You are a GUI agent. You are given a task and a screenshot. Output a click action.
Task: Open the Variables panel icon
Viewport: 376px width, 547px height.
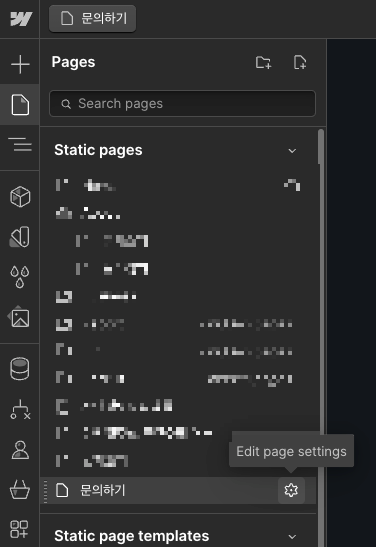20,237
